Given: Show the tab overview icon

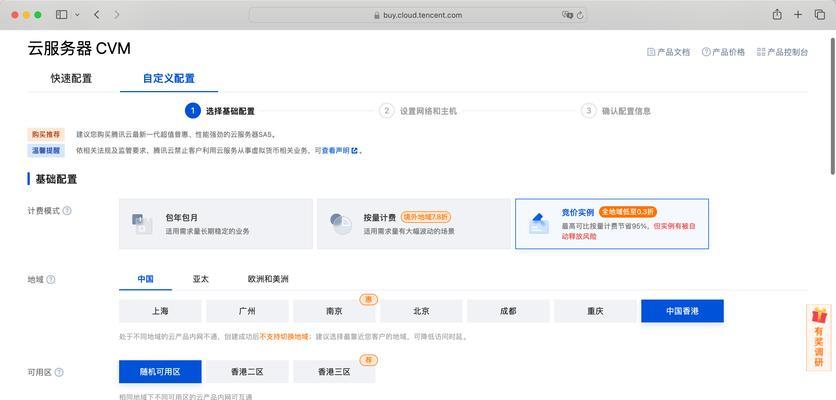Looking at the screenshot, I should (819, 15).
